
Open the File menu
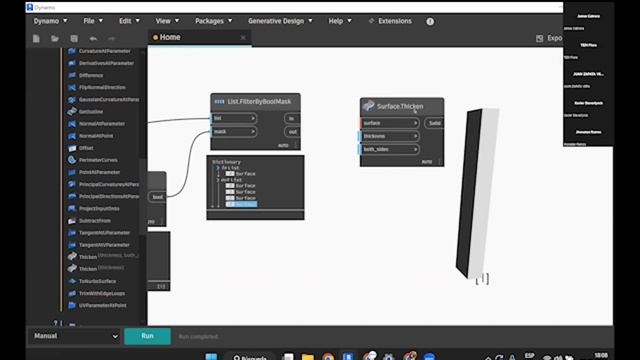(93, 21)
